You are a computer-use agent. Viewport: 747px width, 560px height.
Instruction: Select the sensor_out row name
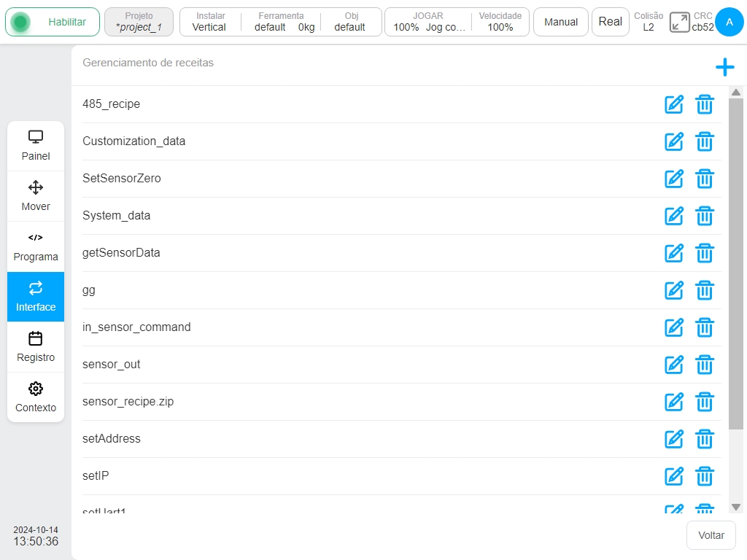(x=111, y=364)
